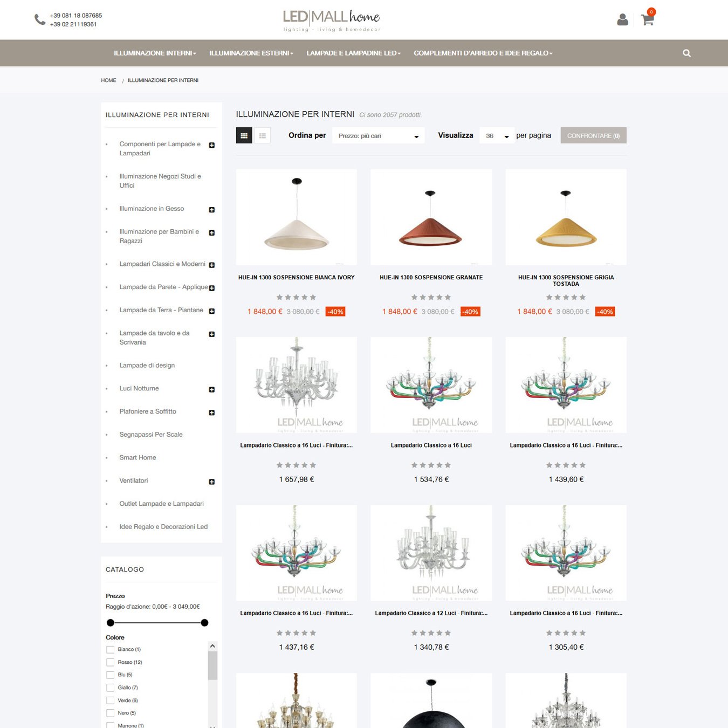Click right handle of Prezzo slider
Viewport: 728px width, 728px height.
[x=204, y=623]
